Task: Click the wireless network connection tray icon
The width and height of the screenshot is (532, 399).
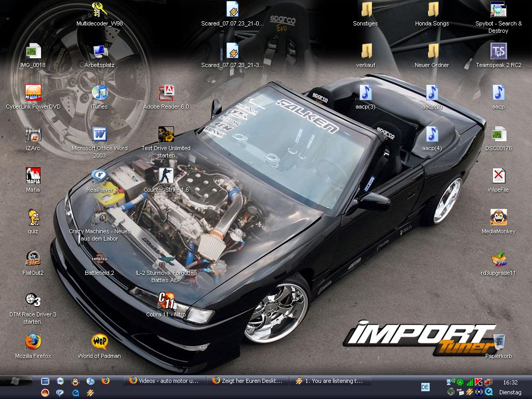Action: [x=450, y=382]
